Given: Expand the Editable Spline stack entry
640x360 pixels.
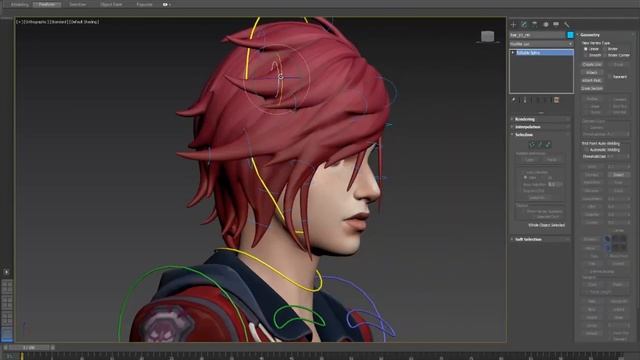Looking at the screenshot, I should point(513,53).
